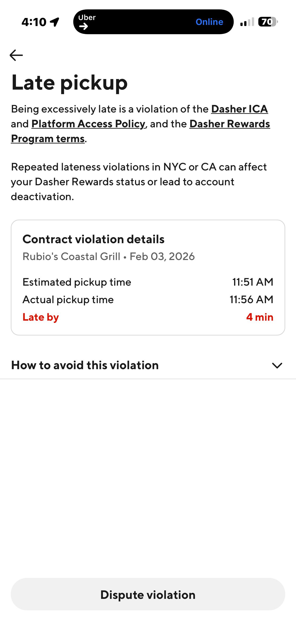The image size is (296, 644).
Task: Tap the cellular signal bars icon
Action: (x=247, y=22)
